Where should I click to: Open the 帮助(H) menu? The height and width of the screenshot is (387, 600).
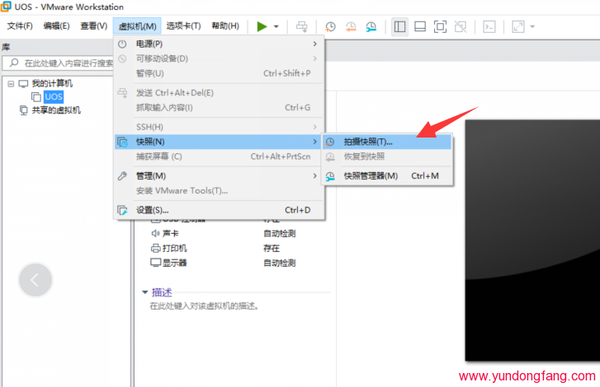pos(225,26)
